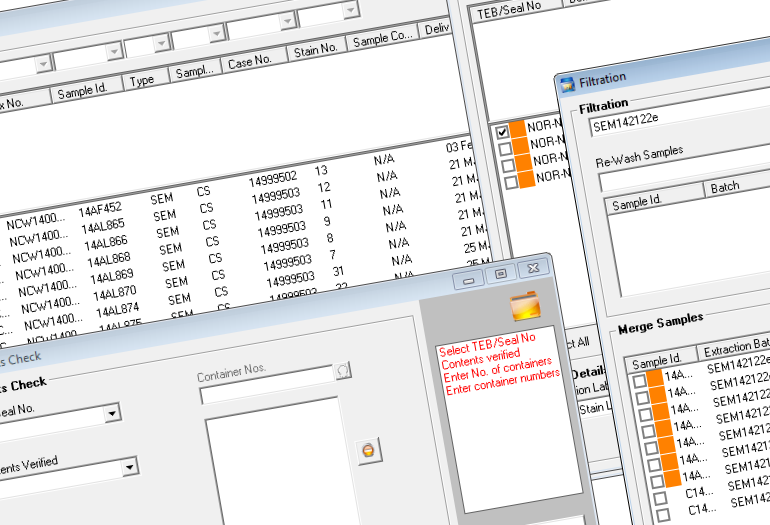
Task: Expand the Contents Verified dropdown
Action: pos(129,467)
